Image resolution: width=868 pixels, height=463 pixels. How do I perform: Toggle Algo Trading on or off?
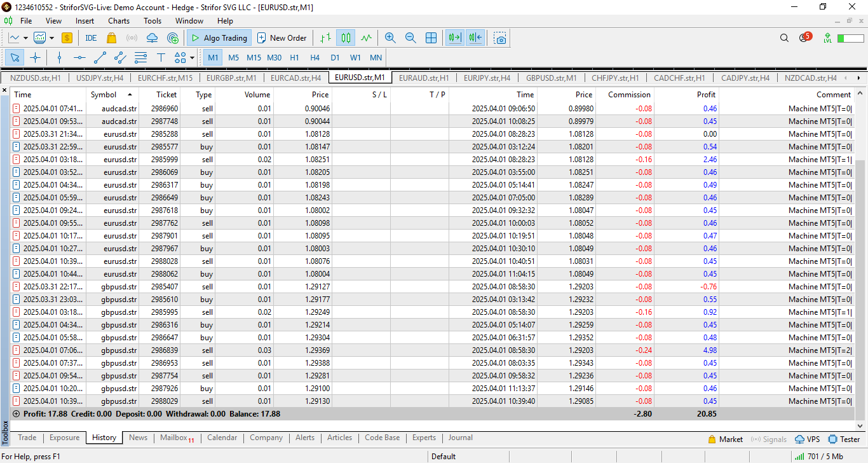[x=219, y=38]
